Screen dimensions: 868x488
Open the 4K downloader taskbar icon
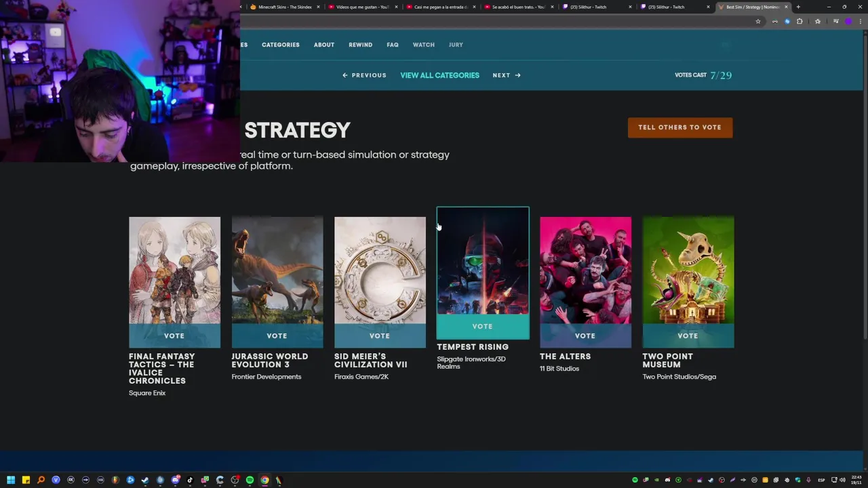coord(71,480)
